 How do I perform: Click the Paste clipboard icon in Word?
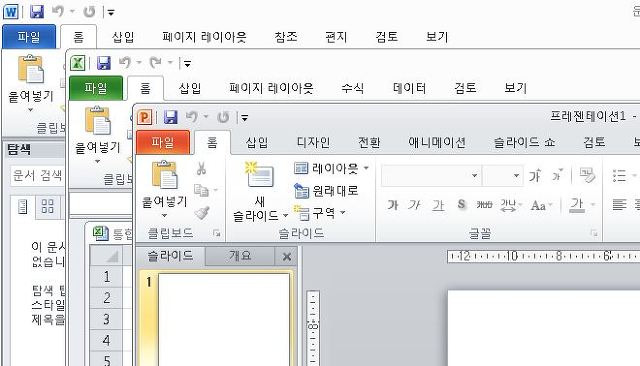tap(31, 69)
